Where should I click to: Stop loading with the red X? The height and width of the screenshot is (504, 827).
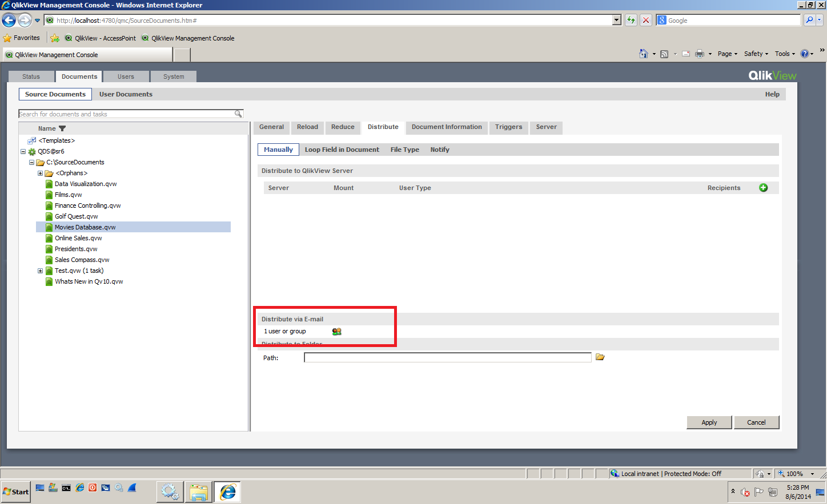coord(646,20)
